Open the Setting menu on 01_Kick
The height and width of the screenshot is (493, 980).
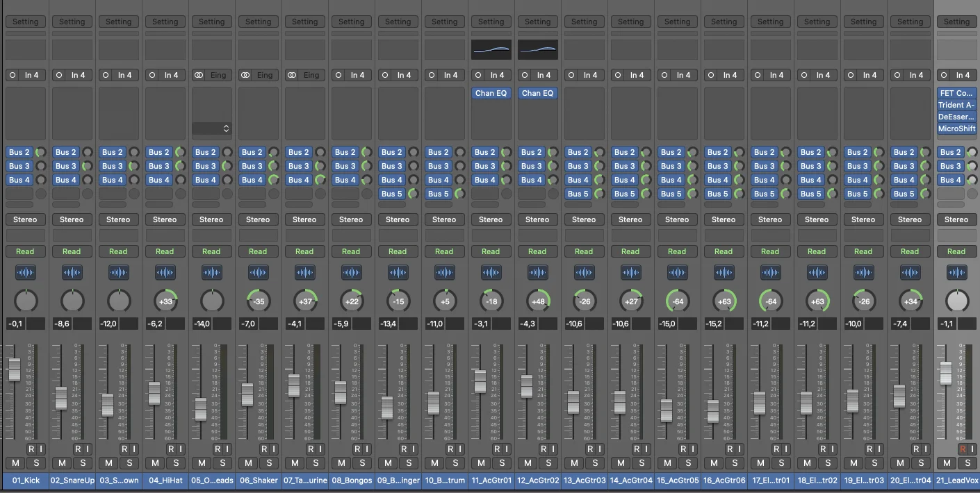[25, 22]
